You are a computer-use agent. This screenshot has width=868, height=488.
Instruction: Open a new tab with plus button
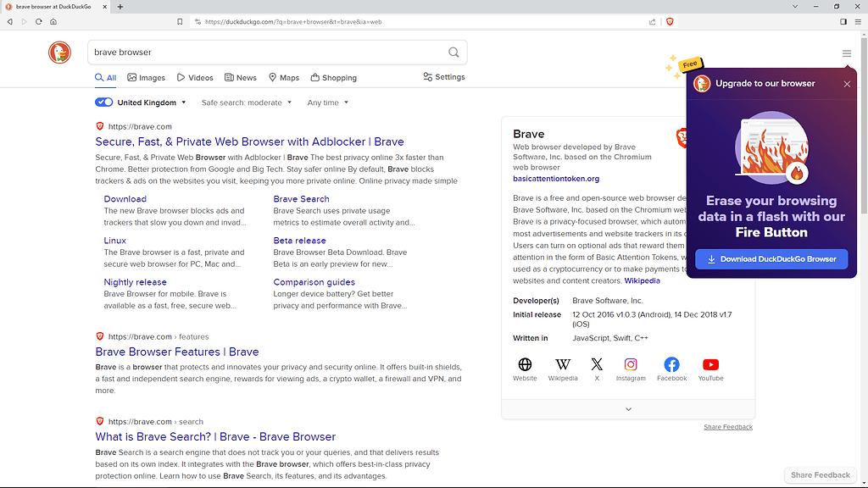tap(120, 7)
